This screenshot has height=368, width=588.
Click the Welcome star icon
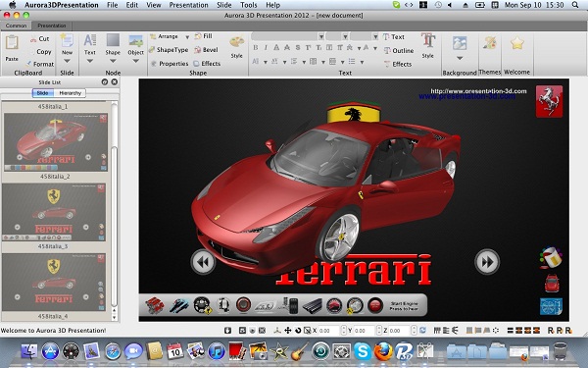(516, 43)
